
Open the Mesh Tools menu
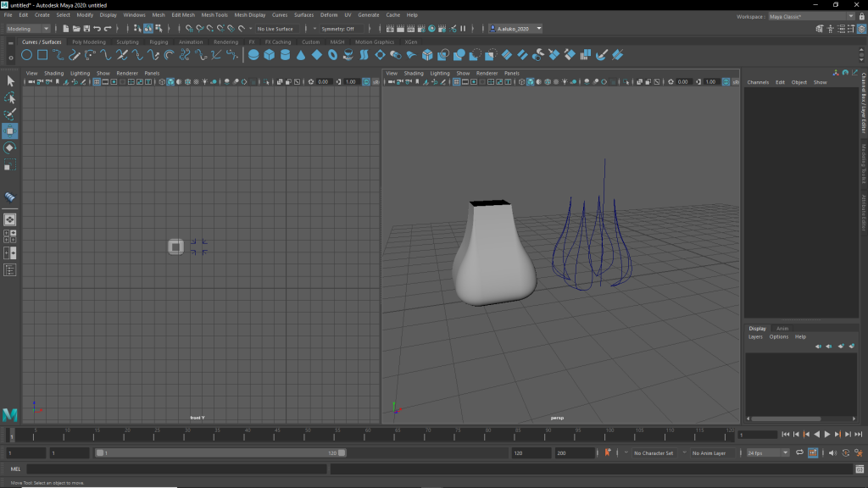click(x=214, y=15)
